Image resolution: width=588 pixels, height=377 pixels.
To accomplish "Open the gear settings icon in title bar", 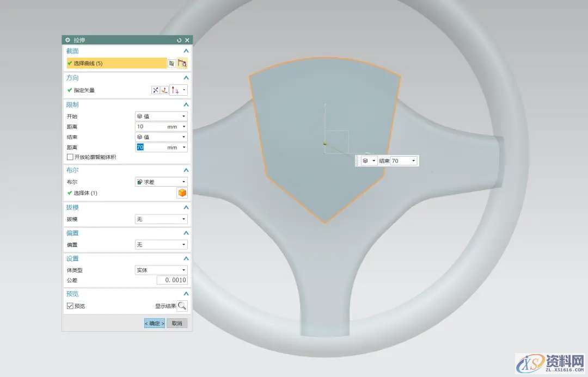I will [x=68, y=40].
